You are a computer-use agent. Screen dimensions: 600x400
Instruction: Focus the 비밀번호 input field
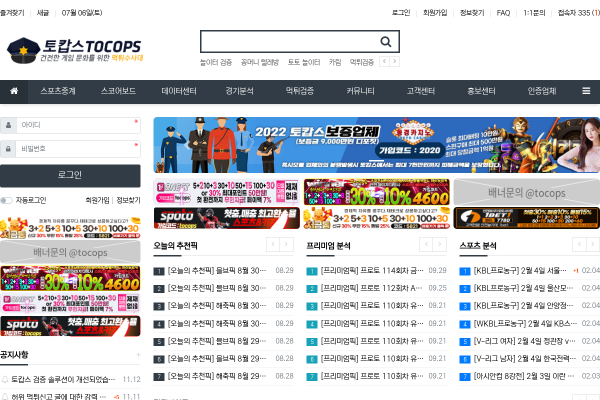pos(78,149)
